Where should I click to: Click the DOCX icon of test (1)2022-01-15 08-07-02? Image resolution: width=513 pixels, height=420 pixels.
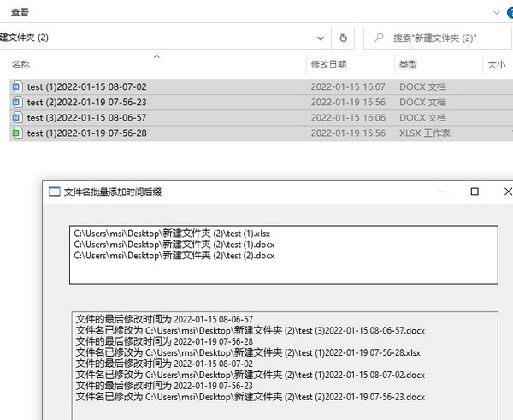pyautogui.click(x=17, y=86)
